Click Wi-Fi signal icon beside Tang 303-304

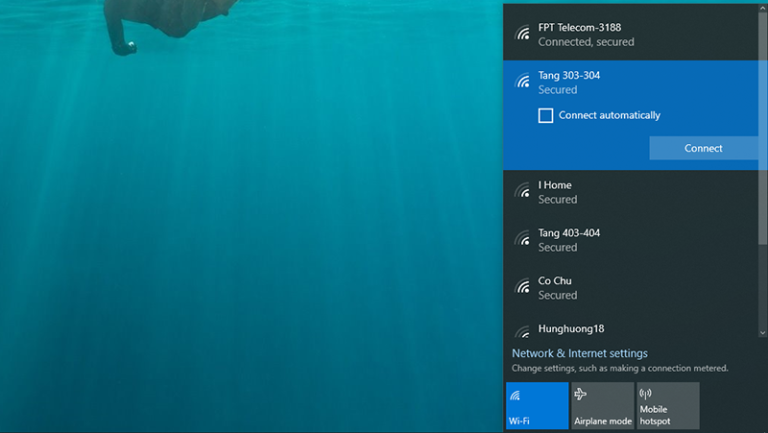pyautogui.click(x=522, y=82)
